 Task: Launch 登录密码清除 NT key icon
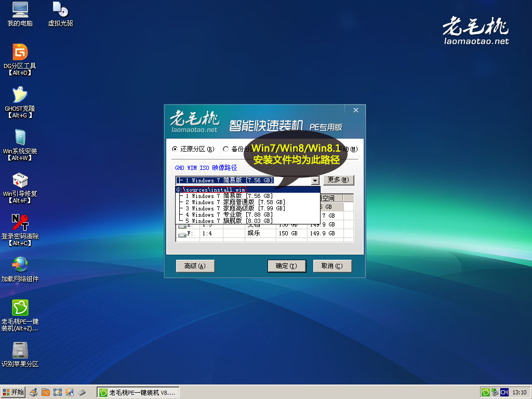(20, 230)
